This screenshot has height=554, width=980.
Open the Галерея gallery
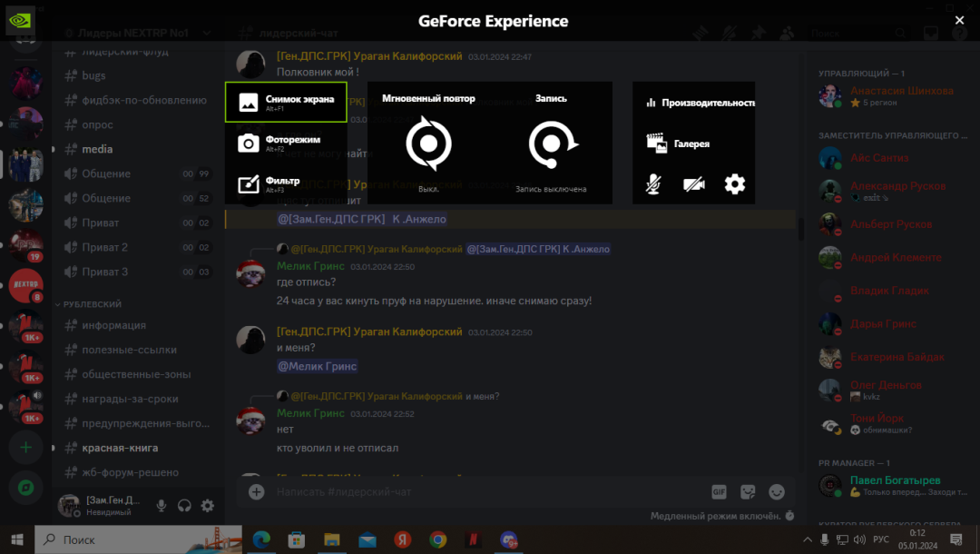(x=681, y=143)
